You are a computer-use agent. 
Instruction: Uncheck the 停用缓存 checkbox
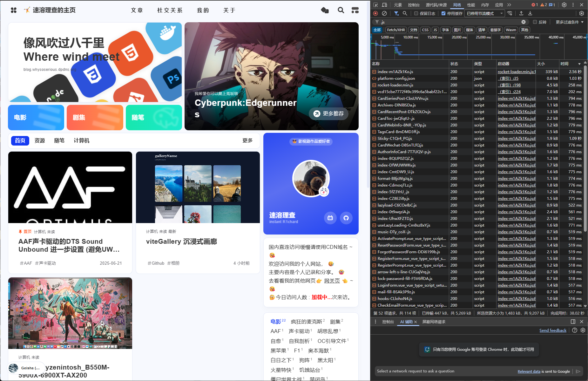[x=443, y=13]
